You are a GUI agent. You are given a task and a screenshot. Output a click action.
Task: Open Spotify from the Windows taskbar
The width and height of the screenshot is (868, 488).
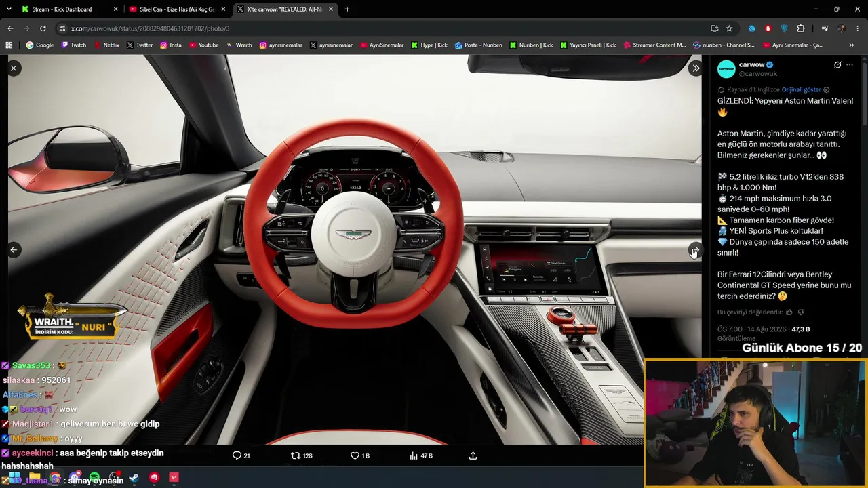tap(94, 478)
